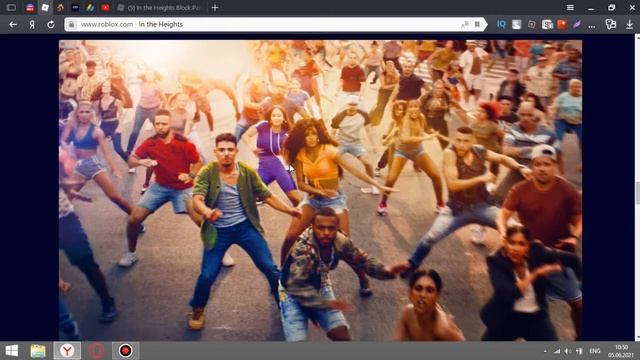The width and height of the screenshot is (640, 360).
Task: Switch to the black-icon pinned tab
Action: [x=75, y=7]
